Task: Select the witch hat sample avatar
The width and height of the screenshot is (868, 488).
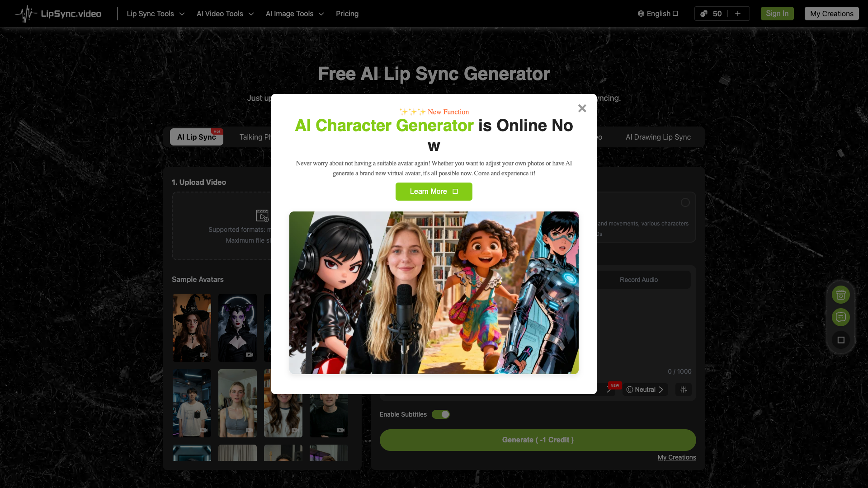Action: 192,328
